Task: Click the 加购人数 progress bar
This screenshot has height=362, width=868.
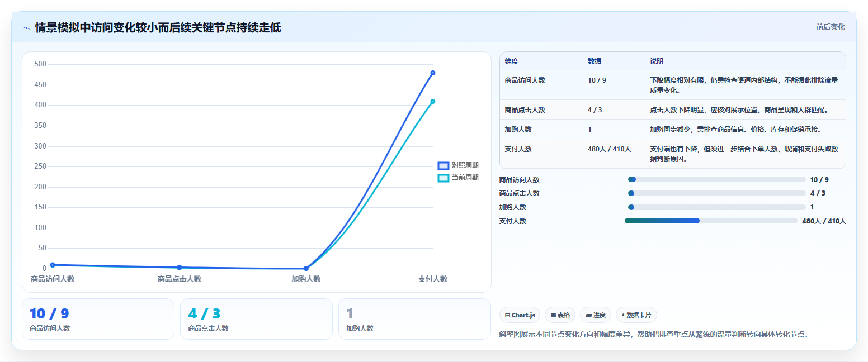Action: click(x=717, y=207)
